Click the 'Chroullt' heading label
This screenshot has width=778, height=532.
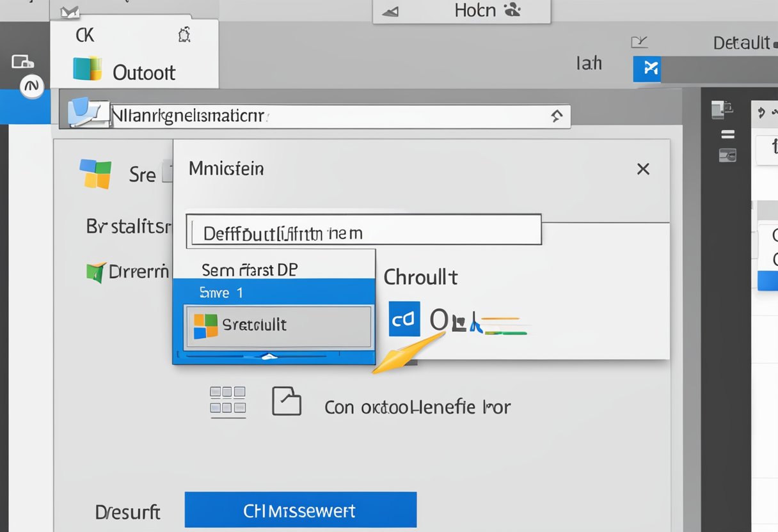tap(421, 277)
